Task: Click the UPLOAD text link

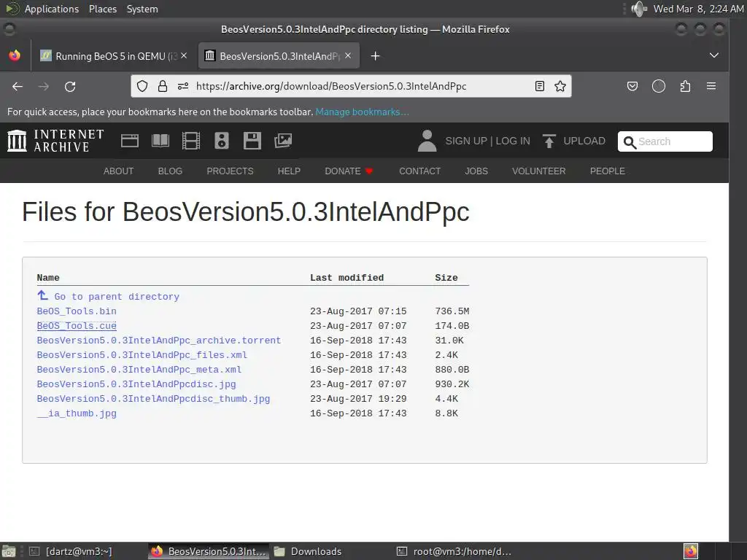Action: coord(584,141)
